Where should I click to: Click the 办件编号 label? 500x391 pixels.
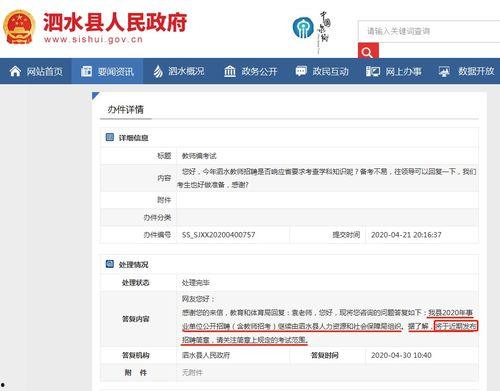click(157, 235)
